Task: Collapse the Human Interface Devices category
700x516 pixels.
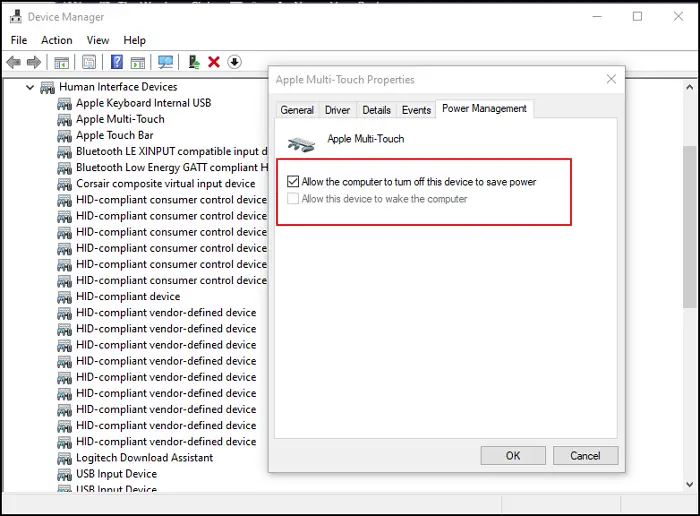Action: click(30, 87)
